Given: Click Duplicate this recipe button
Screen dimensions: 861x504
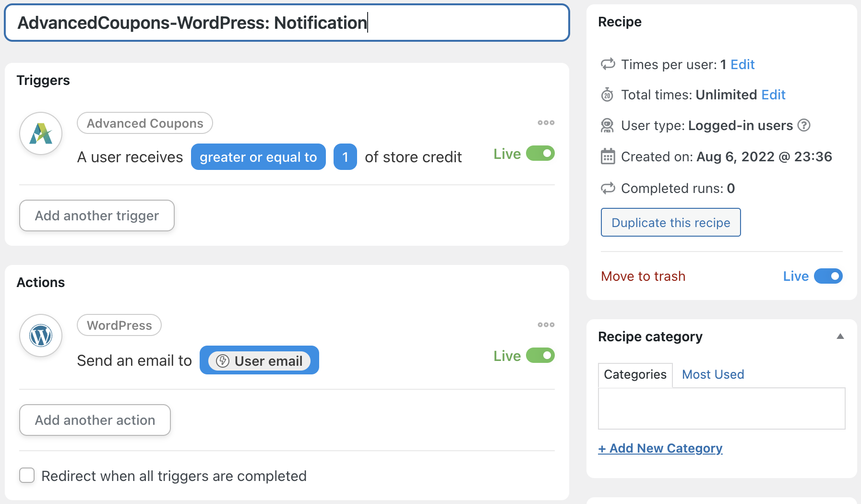Looking at the screenshot, I should coord(670,222).
